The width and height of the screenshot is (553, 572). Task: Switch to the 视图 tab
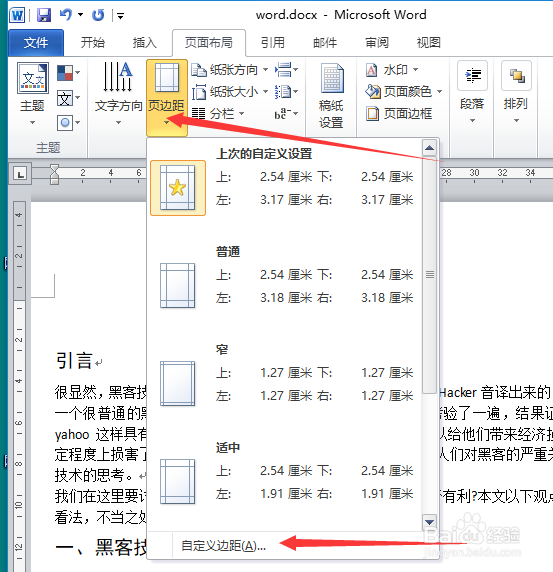[429, 43]
